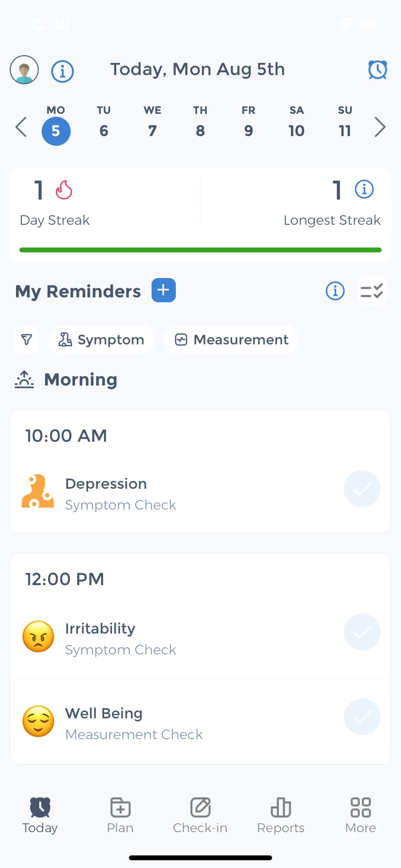Add a new reminder with plus button
The height and width of the screenshot is (868, 401).
coord(164,290)
